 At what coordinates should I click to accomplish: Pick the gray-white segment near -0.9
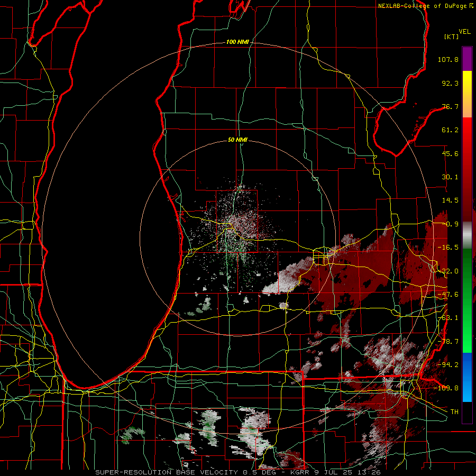pyautogui.click(x=467, y=235)
